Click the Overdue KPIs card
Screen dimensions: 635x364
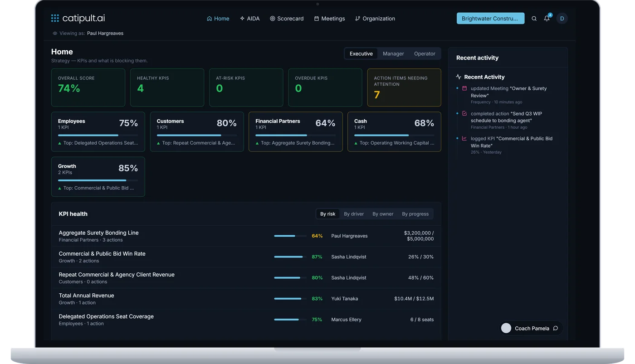(x=325, y=87)
